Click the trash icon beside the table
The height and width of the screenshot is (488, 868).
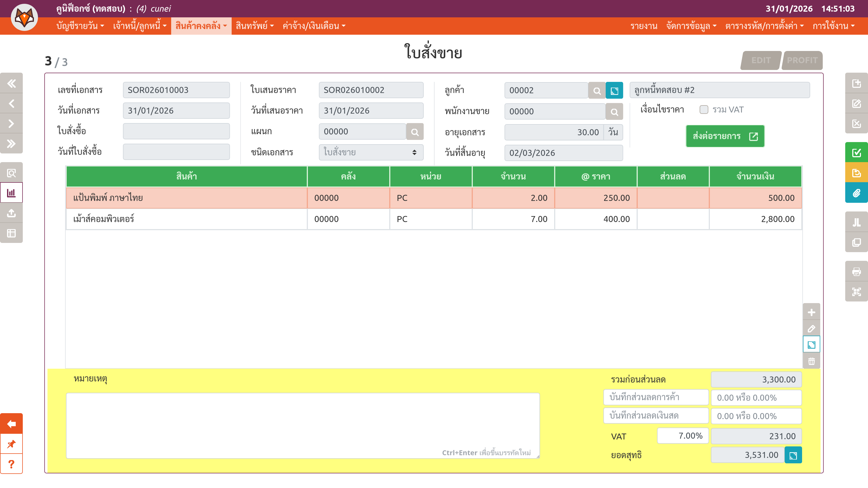[811, 361]
